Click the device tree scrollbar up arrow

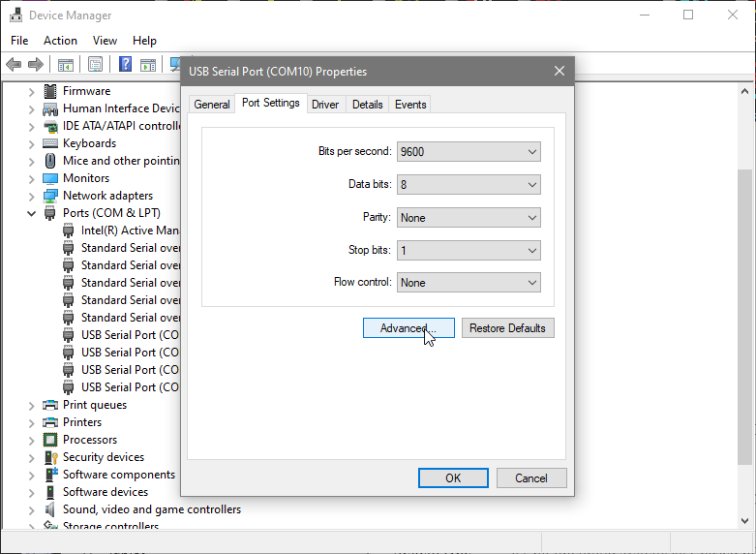[744, 91]
